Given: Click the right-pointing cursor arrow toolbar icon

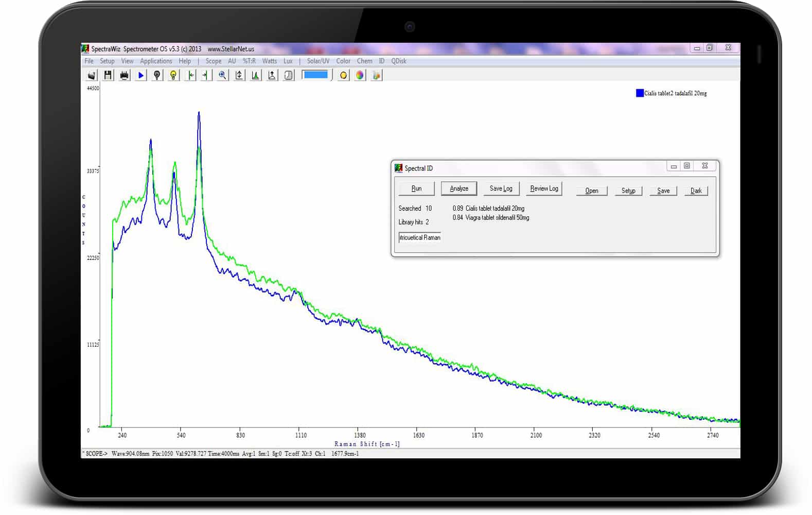Looking at the screenshot, I should [206, 75].
